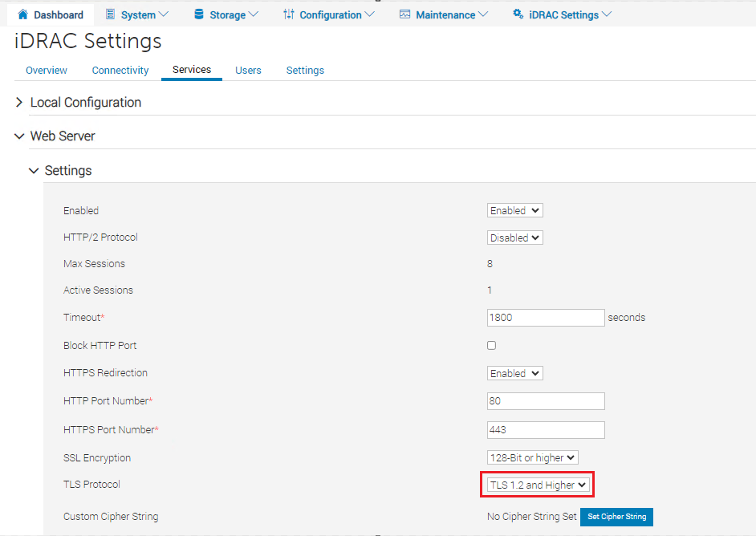
Task: Open the HTTP/2 Protocol dropdown
Action: (515, 238)
